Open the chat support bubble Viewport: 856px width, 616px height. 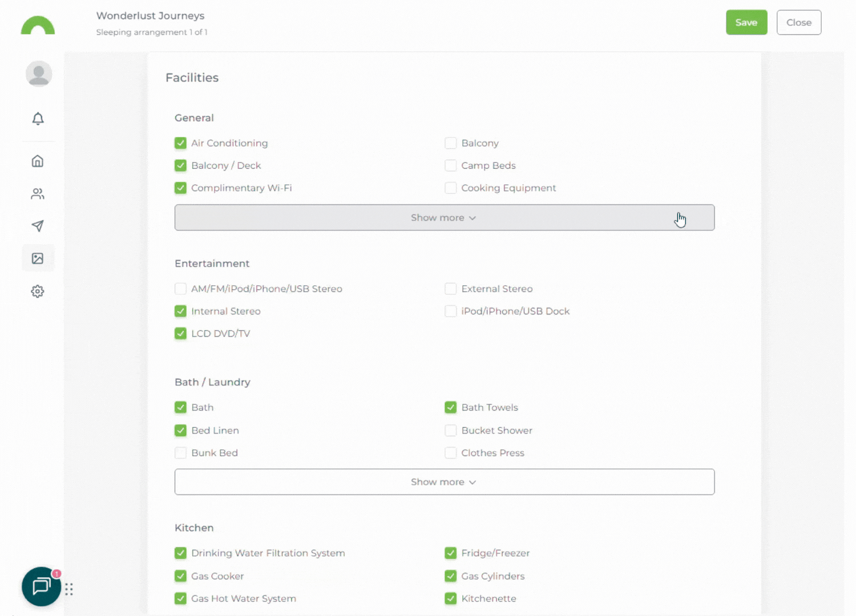[41, 586]
